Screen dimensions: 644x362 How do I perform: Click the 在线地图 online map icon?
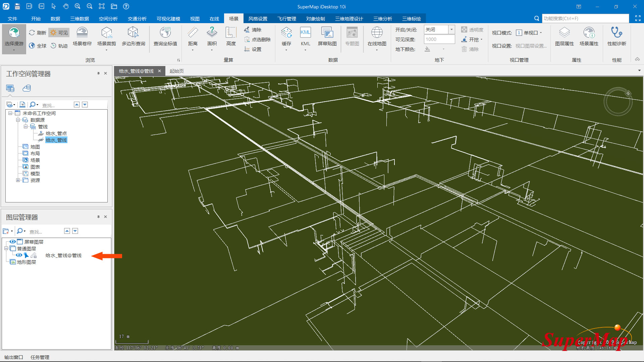click(x=377, y=33)
